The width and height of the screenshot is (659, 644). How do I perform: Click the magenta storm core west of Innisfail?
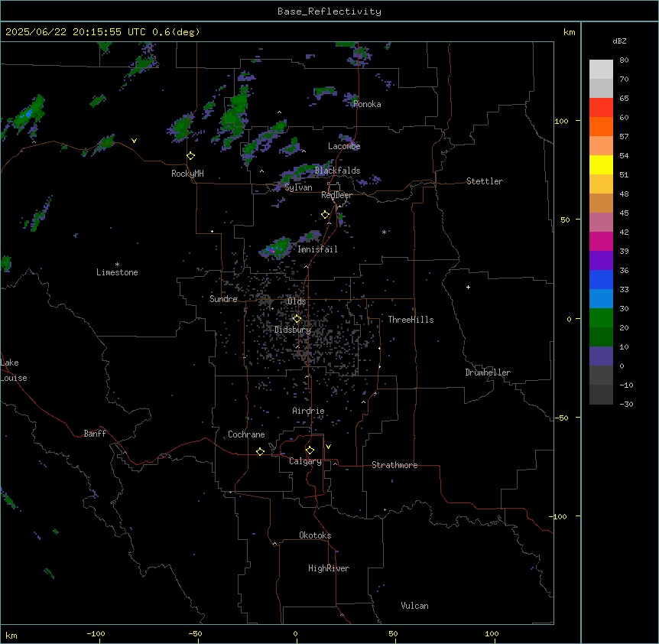[272, 251]
